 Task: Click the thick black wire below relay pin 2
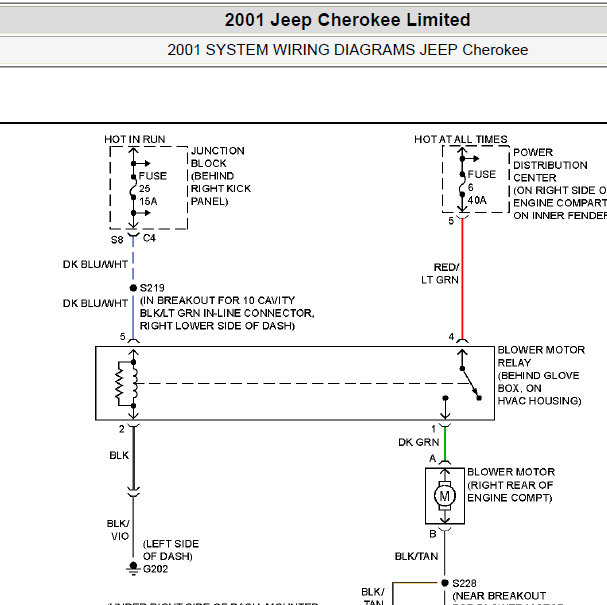pos(134,458)
